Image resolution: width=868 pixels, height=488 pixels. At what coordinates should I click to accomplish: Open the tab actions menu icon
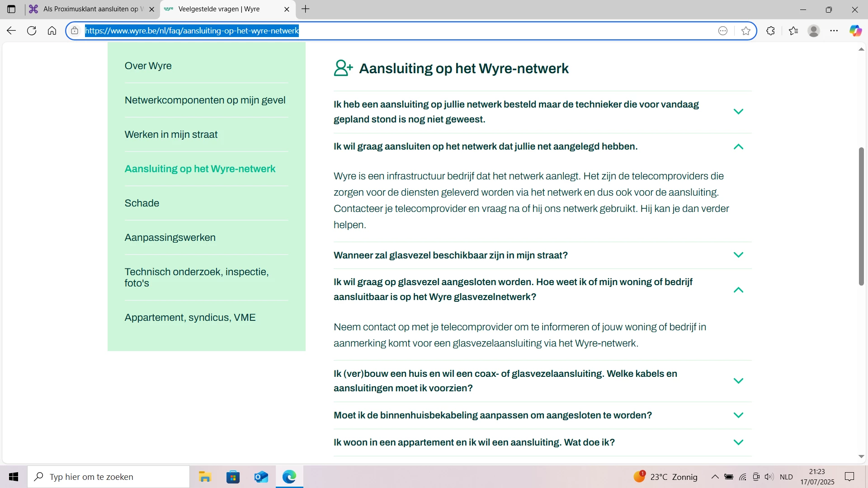(11, 9)
